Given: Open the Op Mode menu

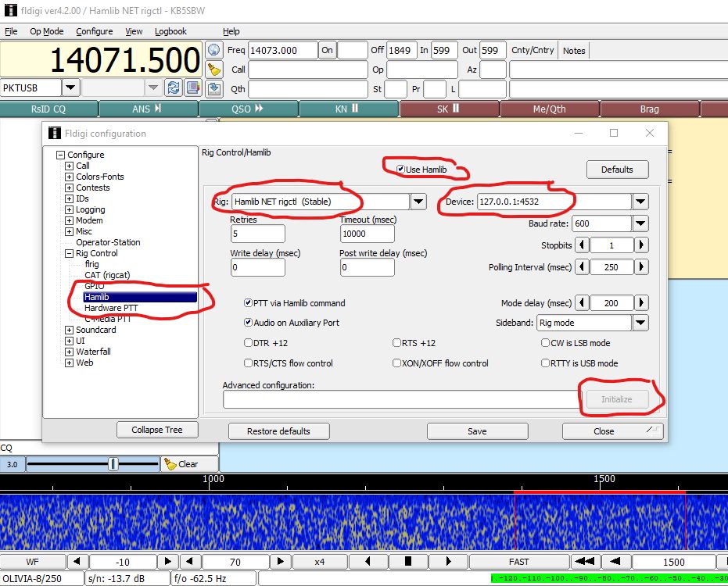Looking at the screenshot, I should (x=46, y=31).
